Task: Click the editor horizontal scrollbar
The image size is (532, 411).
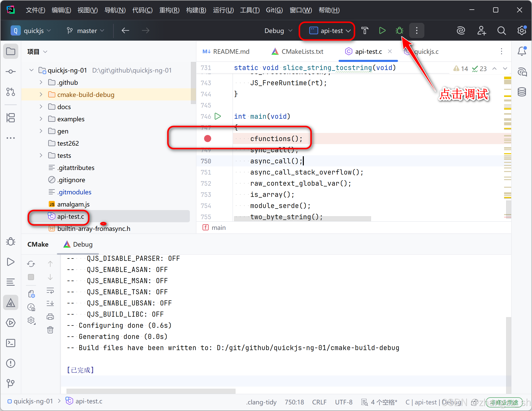Action: click(303, 219)
